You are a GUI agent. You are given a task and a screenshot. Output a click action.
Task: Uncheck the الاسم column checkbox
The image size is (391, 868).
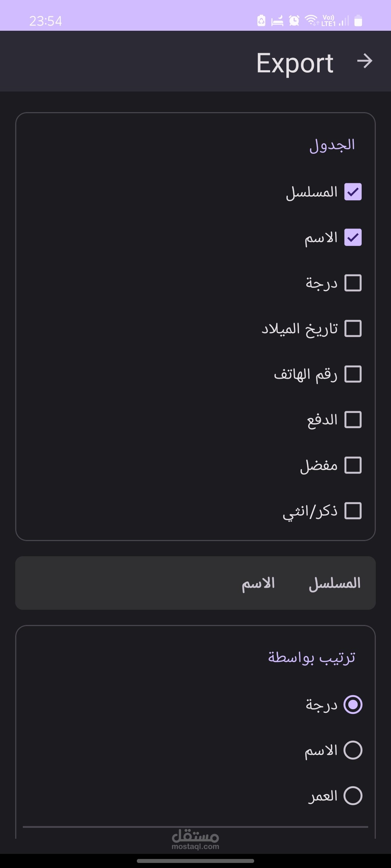tap(353, 237)
